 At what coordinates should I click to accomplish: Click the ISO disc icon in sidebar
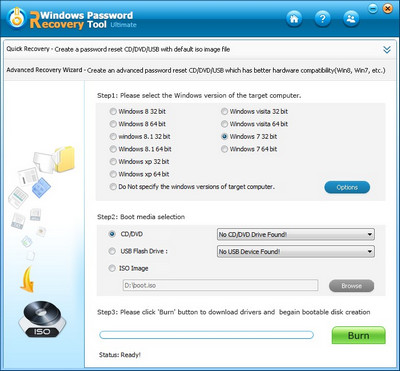[x=42, y=319]
